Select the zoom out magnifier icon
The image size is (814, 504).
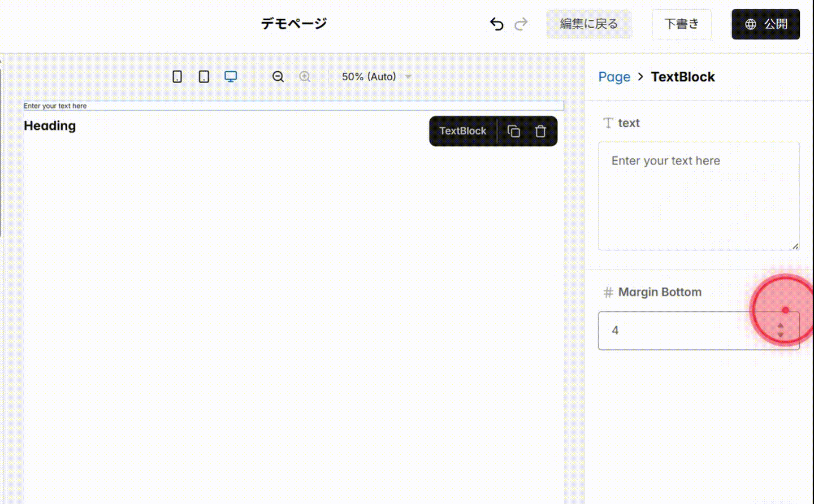pyautogui.click(x=278, y=76)
